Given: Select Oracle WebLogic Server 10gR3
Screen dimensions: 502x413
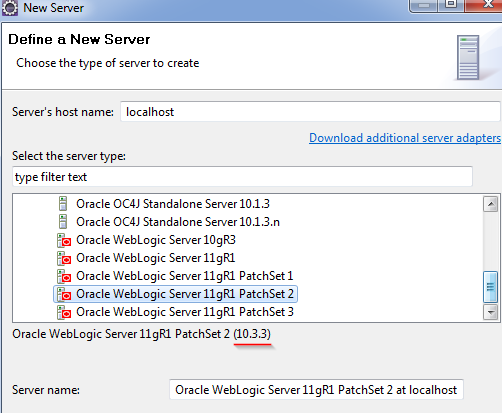Looking at the screenshot, I should pyautogui.click(x=156, y=240).
